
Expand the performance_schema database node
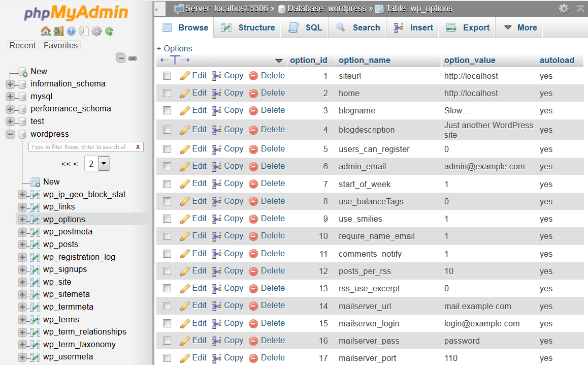[10, 109]
